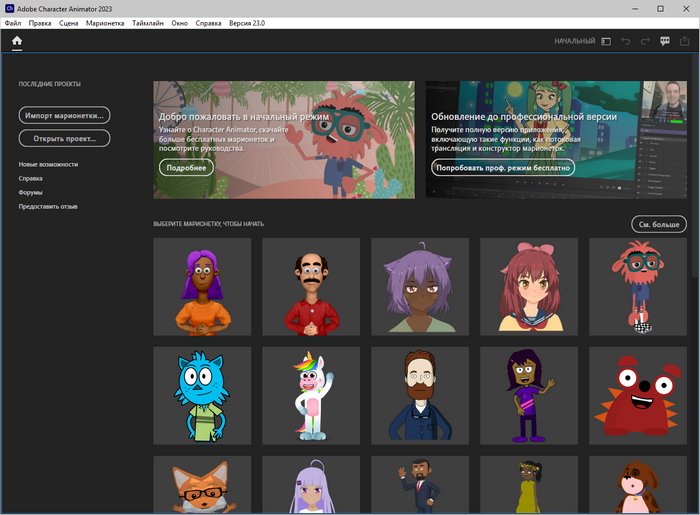Select the brown-eared dog puppet

click(x=638, y=484)
